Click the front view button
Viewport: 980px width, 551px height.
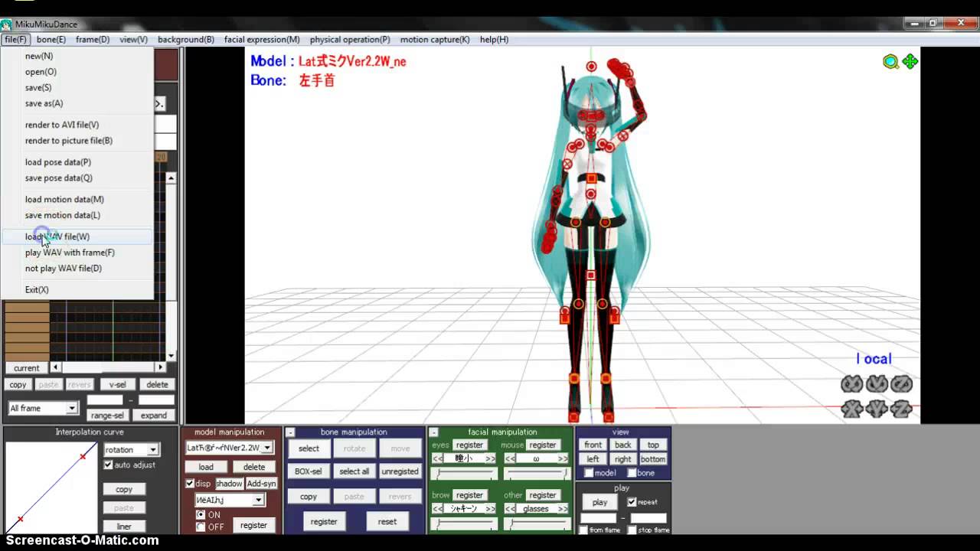click(593, 445)
